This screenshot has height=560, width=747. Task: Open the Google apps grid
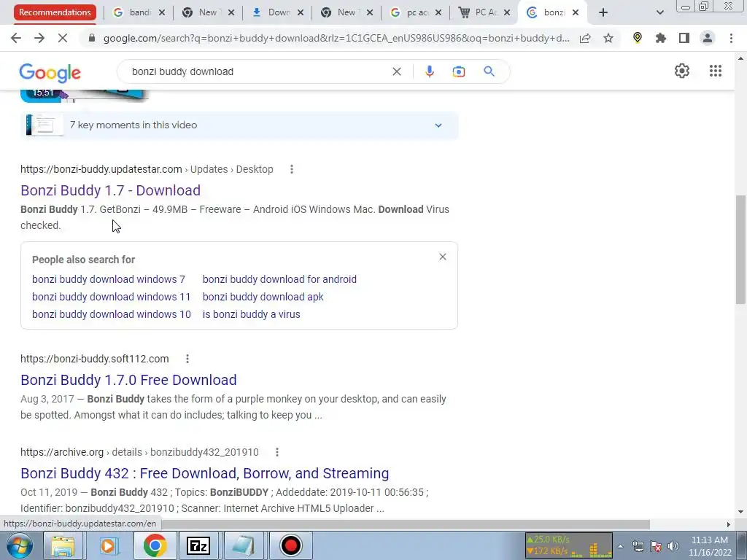(716, 71)
